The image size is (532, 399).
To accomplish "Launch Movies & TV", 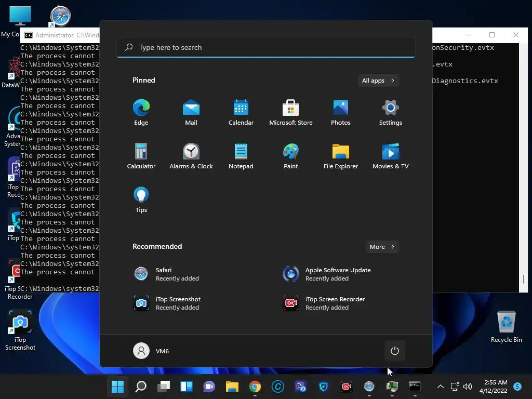I will pos(391,156).
